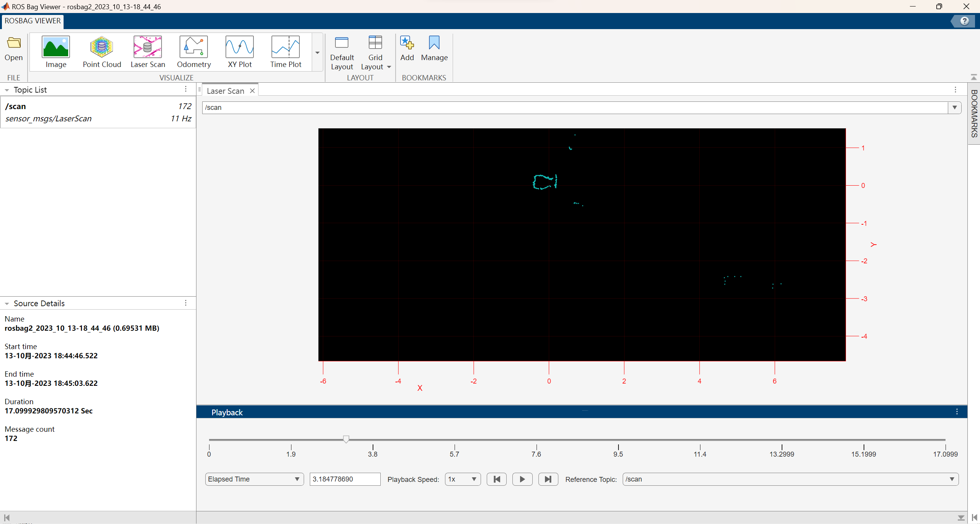
Task: Collapse the Source Details panel
Action: (7, 303)
